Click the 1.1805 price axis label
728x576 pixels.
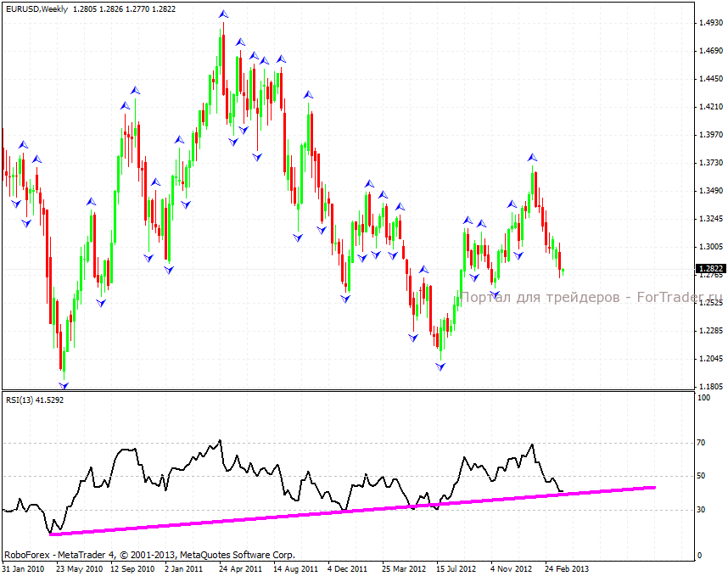click(709, 386)
